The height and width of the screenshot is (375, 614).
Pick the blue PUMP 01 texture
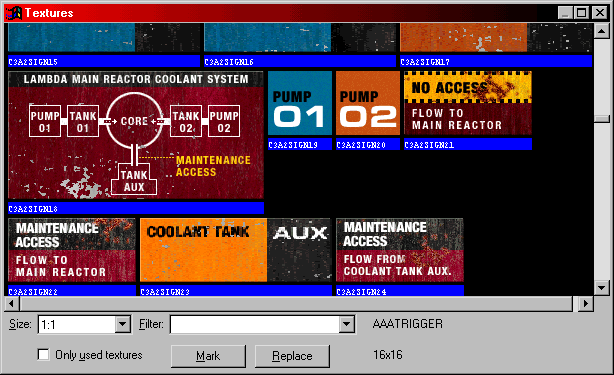coord(300,103)
